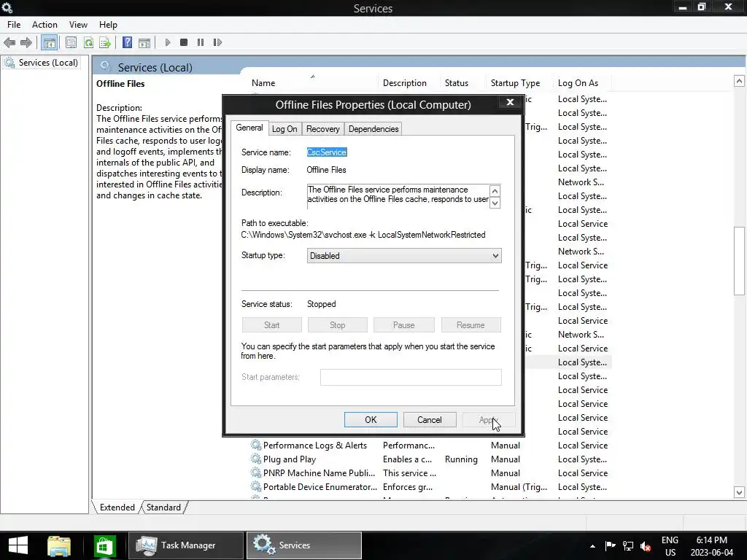The width and height of the screenshot is (747, 560).
Task: Click the Plug and Play gear icon
Action: 256,459
